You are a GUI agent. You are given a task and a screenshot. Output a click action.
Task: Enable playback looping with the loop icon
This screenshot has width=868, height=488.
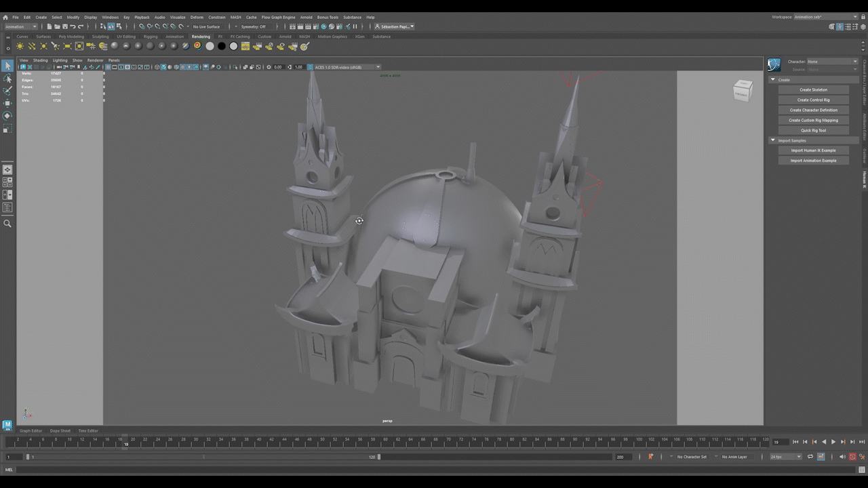point(810,456)
